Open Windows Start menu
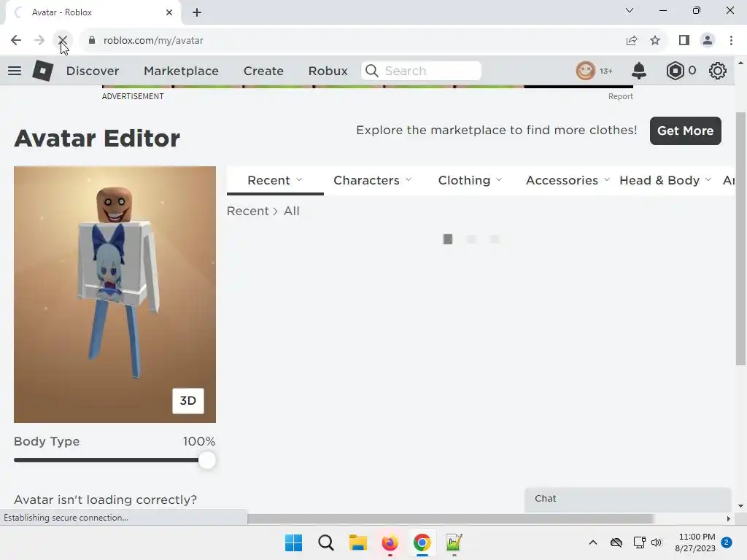Image resolution: width=747 pixels, height=560 pixels. 293,542
